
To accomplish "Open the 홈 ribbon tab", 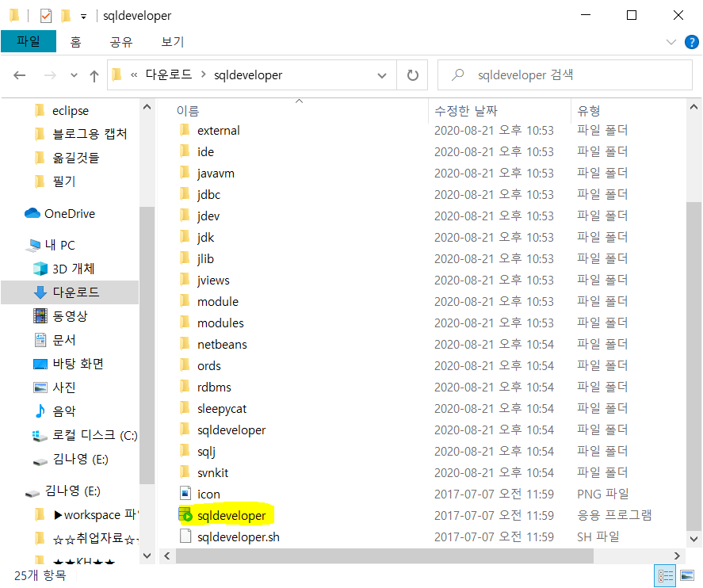I will point(75,42).
